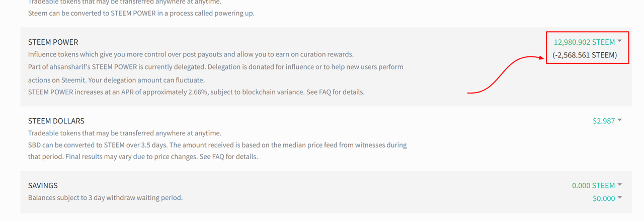Click the arrow beside 12,980.902 STEEM

click(620, 41)
